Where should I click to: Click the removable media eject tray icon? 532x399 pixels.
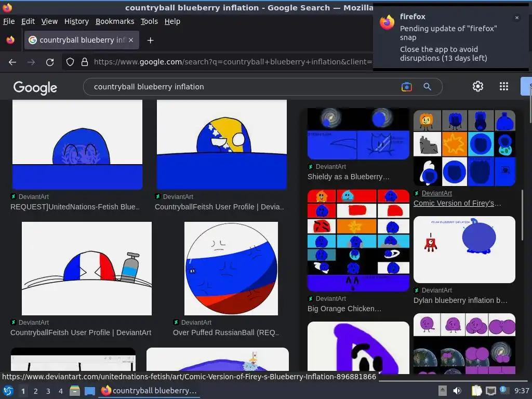coord(443,391)
